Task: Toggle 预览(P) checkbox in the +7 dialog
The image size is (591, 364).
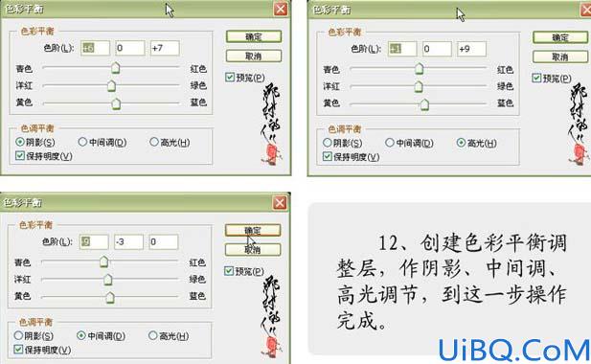Action: click(230, 78)
